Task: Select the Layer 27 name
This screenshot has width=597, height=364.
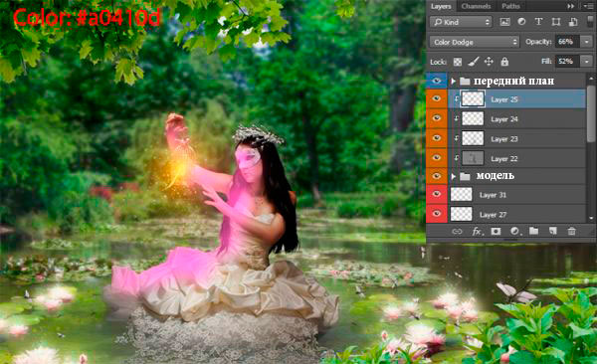Action: click(494, 215)
